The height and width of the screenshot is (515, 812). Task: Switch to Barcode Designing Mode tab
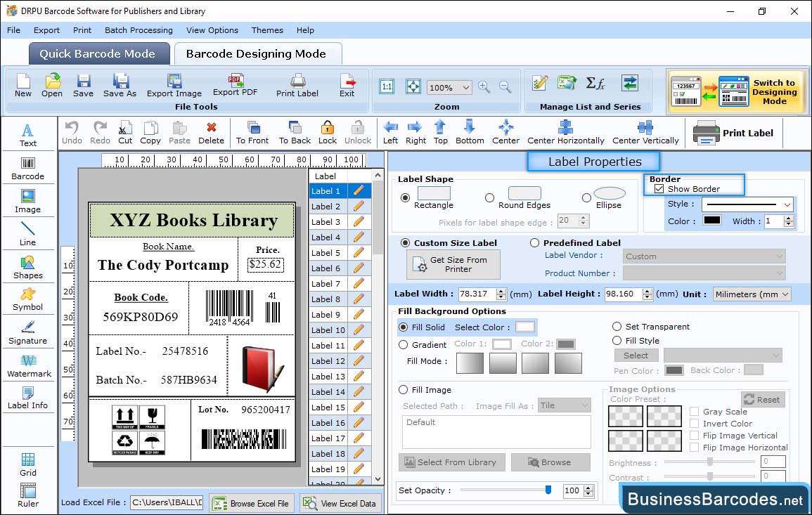point(257,54)
